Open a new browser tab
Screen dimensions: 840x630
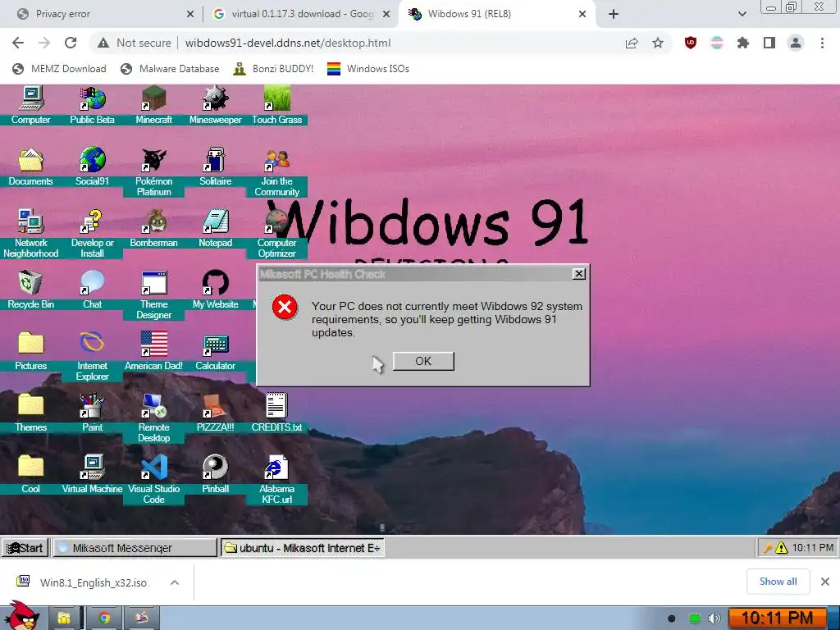[x=614, y=14]
